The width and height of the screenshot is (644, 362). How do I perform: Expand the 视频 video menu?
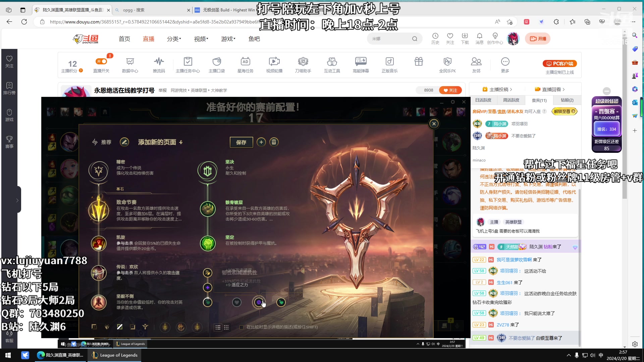tap(201, 39)
